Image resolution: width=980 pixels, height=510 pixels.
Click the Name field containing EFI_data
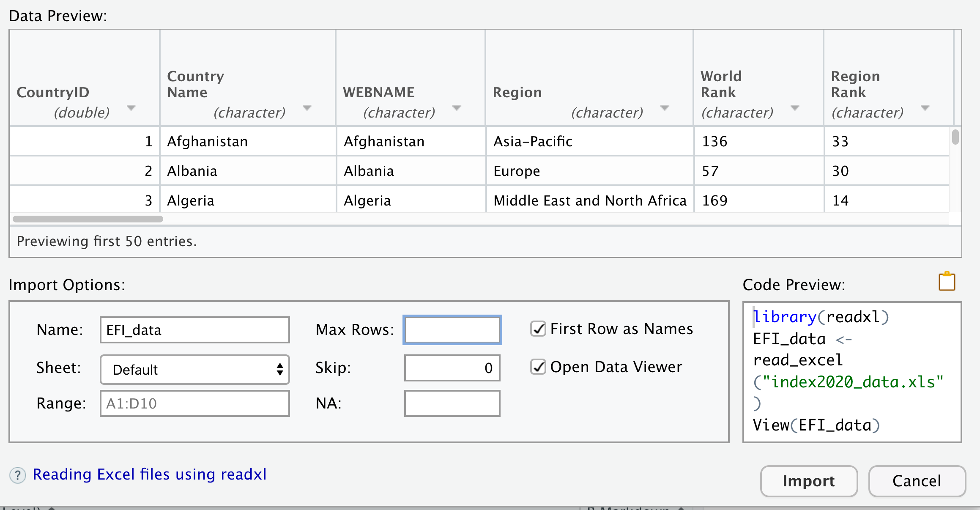coord(194,330)
